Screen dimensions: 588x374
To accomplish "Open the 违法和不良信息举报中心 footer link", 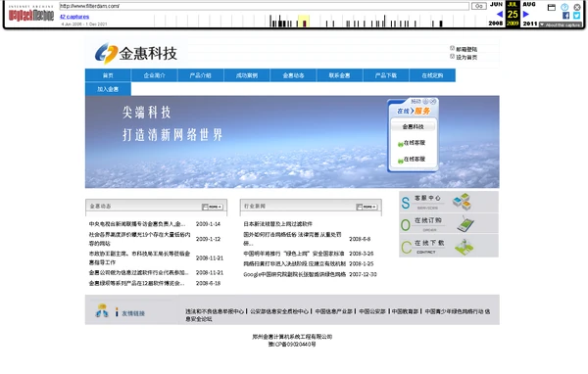I will [215, 311].
